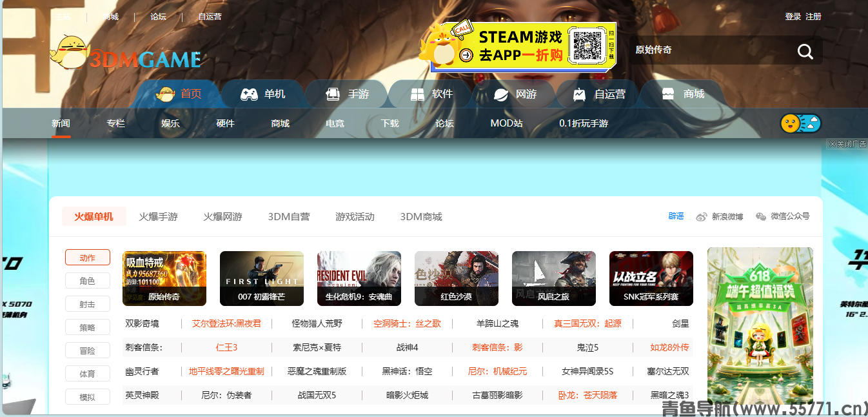868x417 pixels.
Task: Switch to the 火爆手游 tab
Action: click(x=158, y=217)
